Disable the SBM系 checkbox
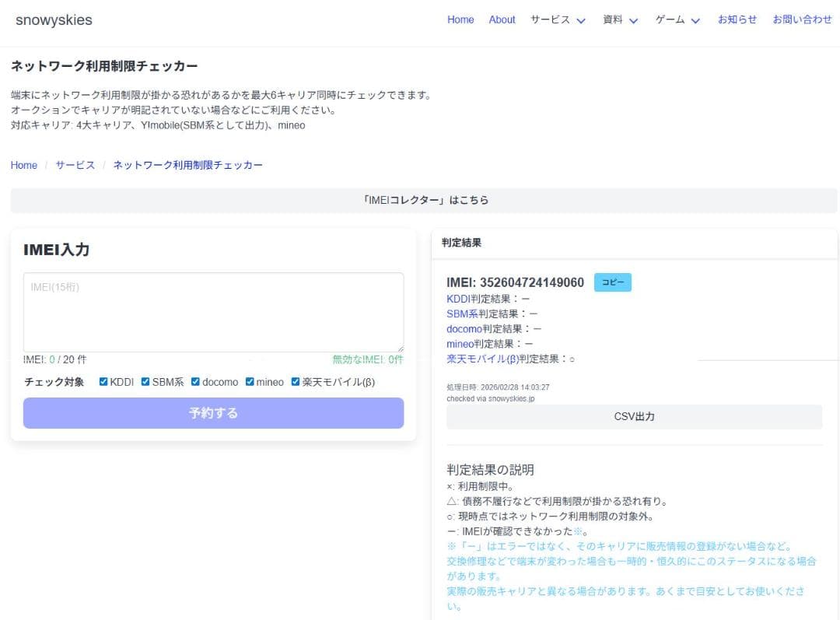The width and height of the screenshot is (840, 620). [145, 381]
